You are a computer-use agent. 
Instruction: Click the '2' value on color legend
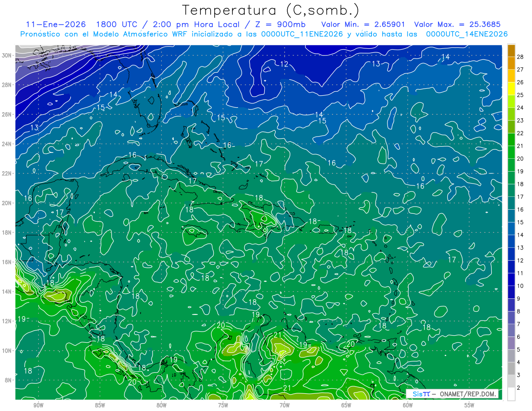click(519, 388)
